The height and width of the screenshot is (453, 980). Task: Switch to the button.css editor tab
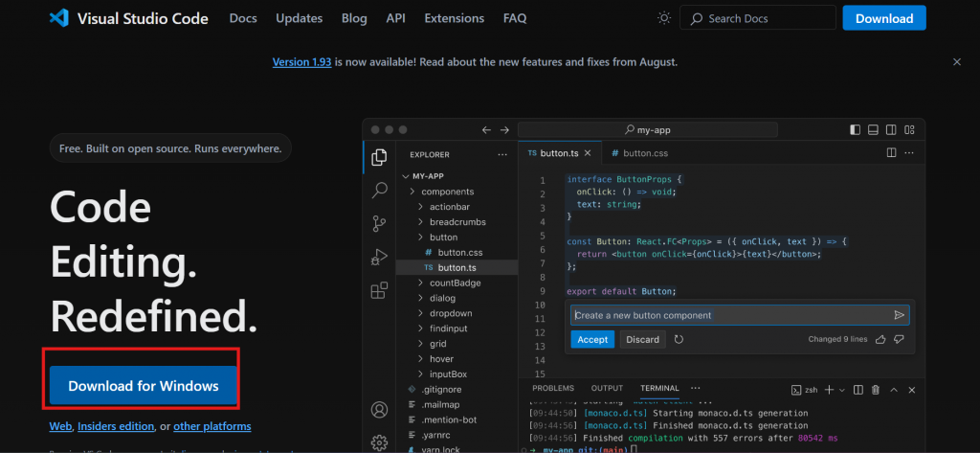[x=638, y=153]
